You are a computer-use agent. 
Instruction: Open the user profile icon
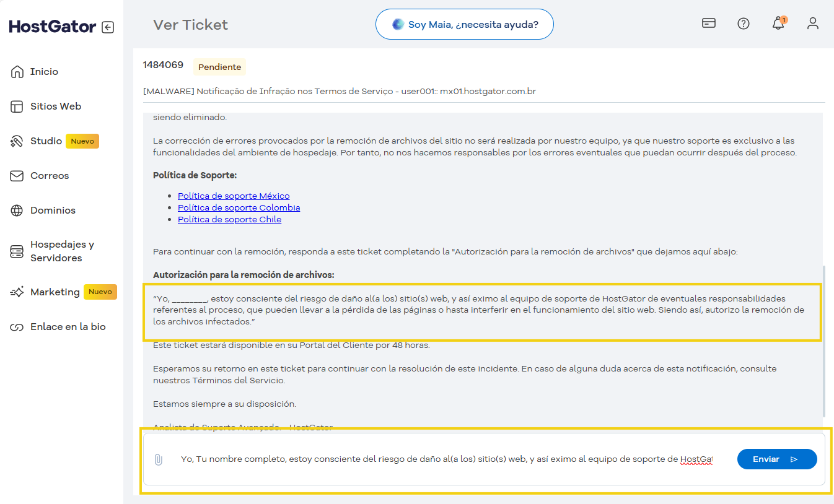[x=813, y=24]
